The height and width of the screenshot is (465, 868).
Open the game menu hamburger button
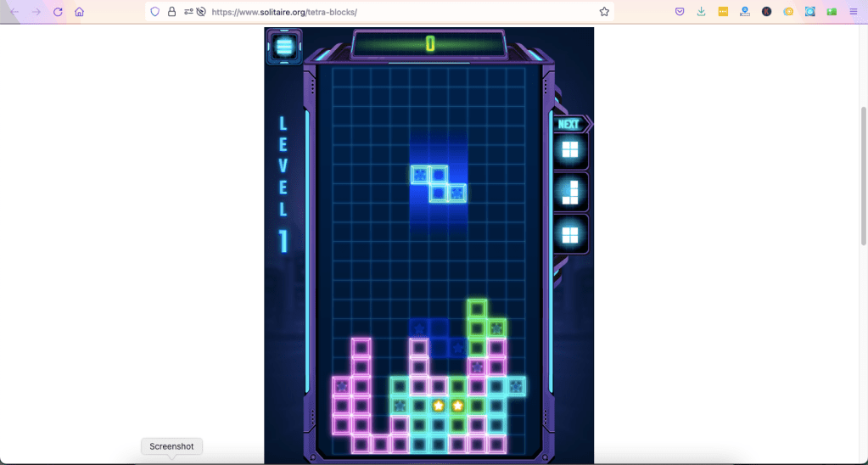284,47
